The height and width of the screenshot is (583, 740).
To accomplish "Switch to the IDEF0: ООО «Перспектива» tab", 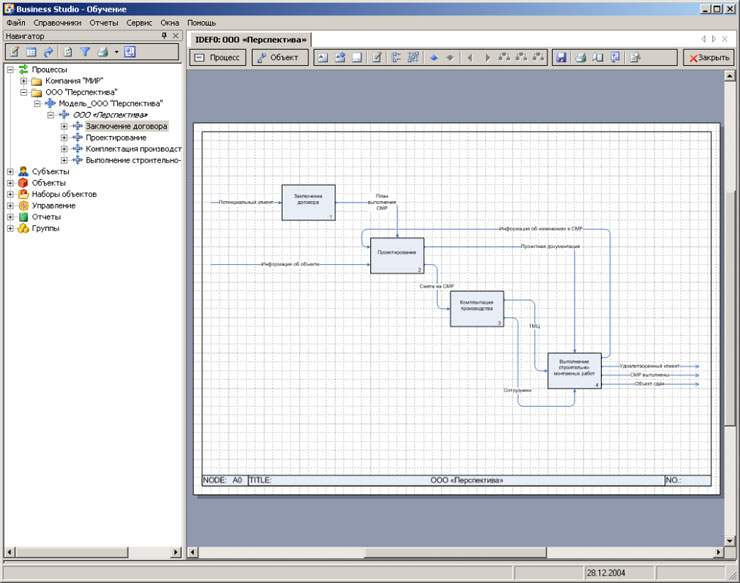I will pyautogui.click(x=250, y=39).
